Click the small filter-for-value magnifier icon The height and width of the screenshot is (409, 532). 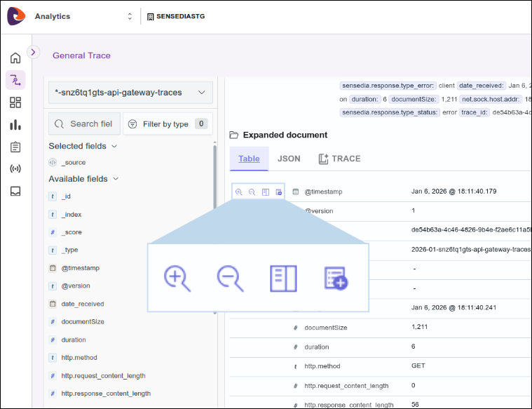click(239, 192)
